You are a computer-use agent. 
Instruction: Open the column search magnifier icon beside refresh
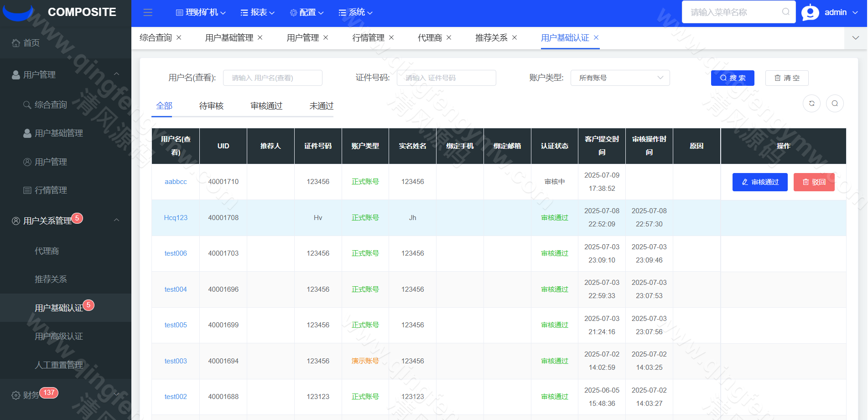point(835,104)
